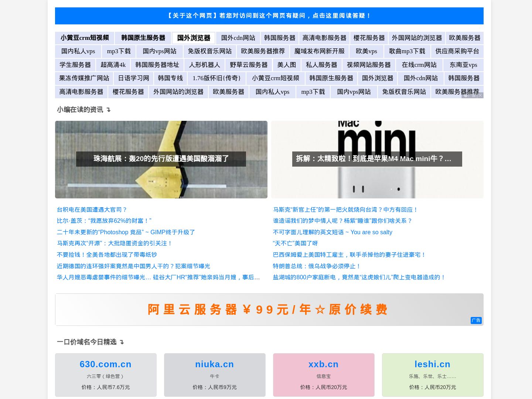The height and width of the screenshot is (399, 532).
Task: Open the 欧美vps tag link
Action: 366,51
